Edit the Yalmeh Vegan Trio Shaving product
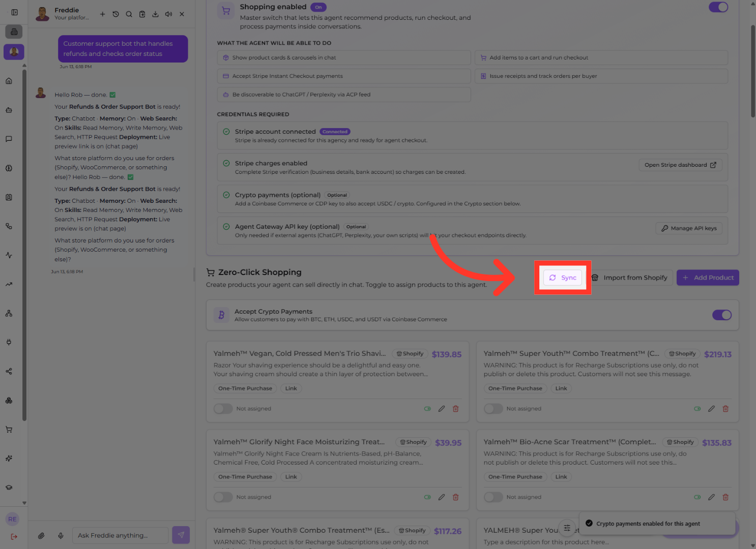 tap(442, 409)
